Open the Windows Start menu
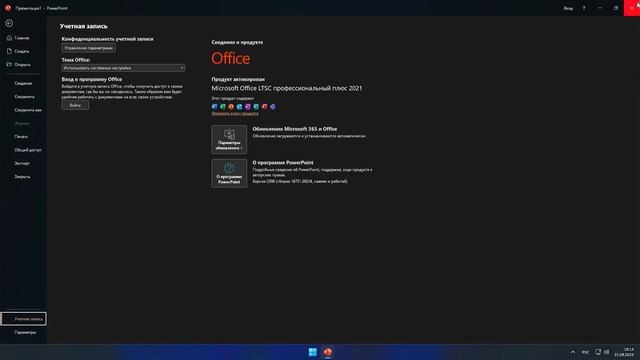This screenshot has width=640, height=360. 313,352
